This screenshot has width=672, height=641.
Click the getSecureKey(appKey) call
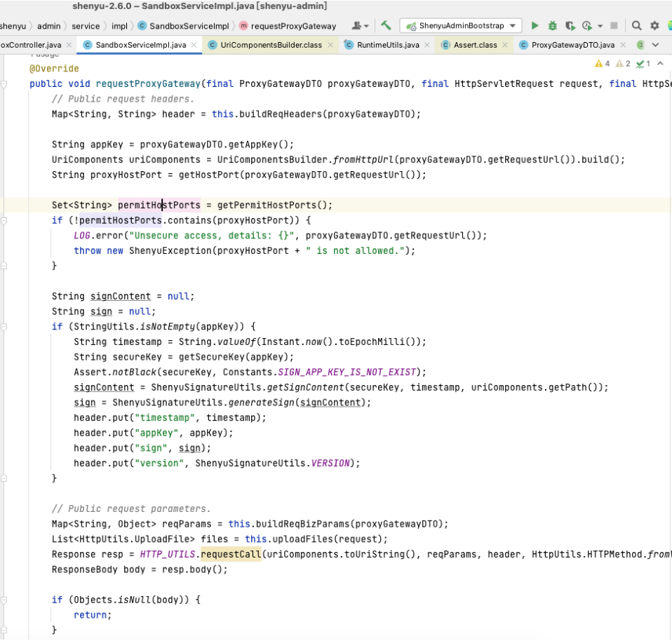[234, 357]
